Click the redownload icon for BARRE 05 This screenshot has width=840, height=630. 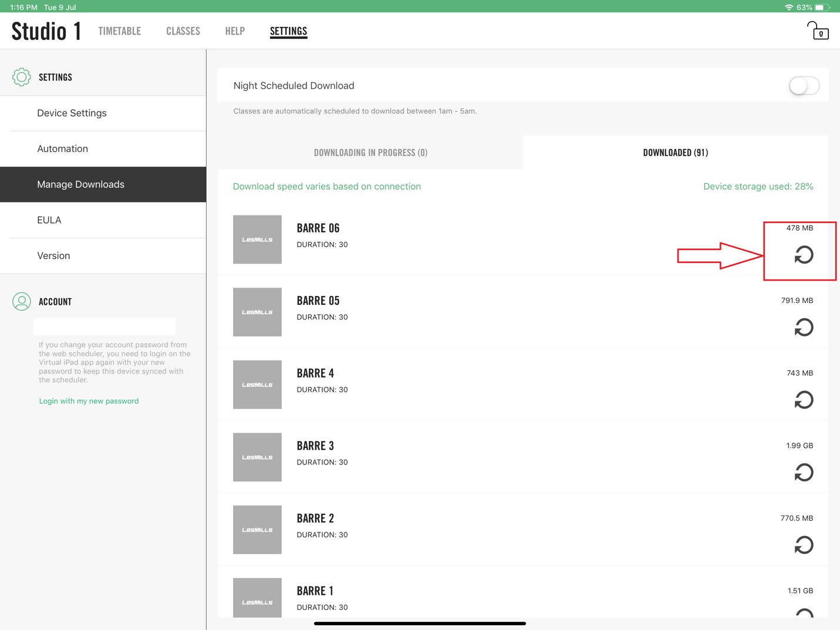pos(804,328)
